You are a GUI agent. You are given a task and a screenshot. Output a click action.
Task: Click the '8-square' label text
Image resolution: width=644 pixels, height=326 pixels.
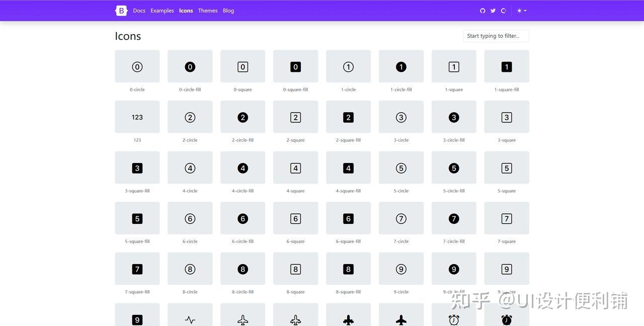(296, 292)
